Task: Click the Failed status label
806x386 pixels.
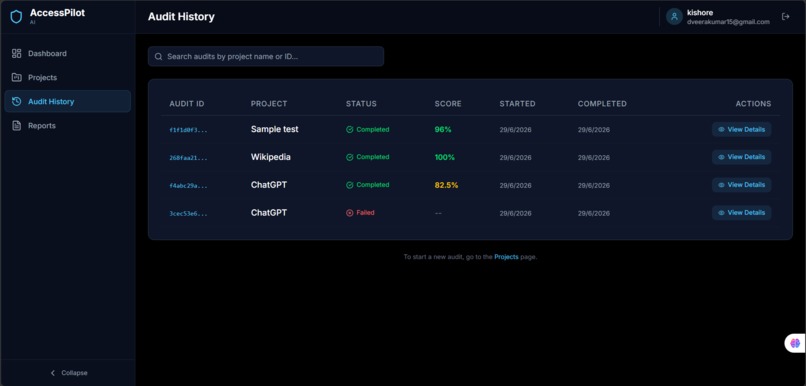Action: (x=365, y=213)
